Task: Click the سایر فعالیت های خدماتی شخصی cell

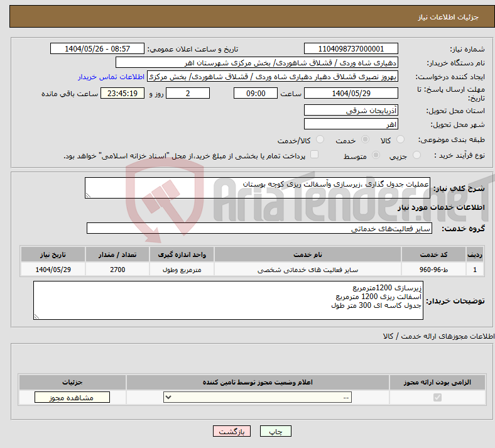Action: (307, 270)
